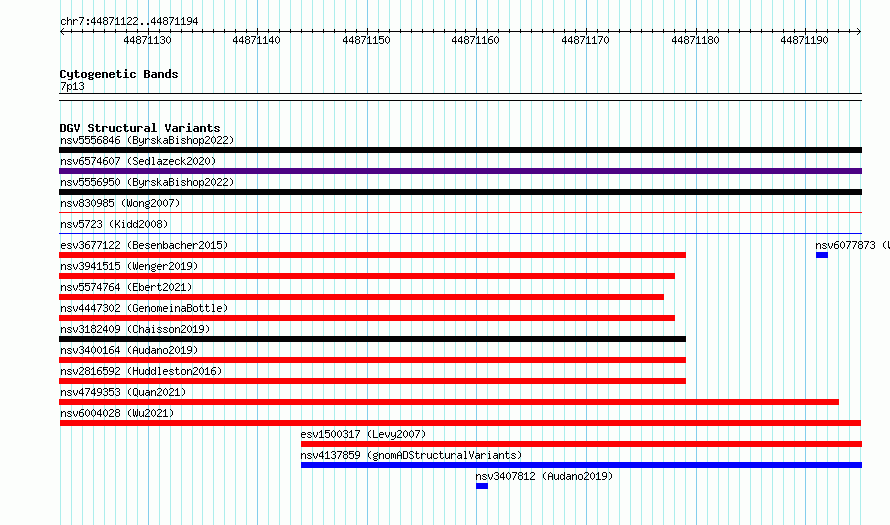
Task: Select nsv3400164 (Audano2019) label
Action: pos(129,350)
